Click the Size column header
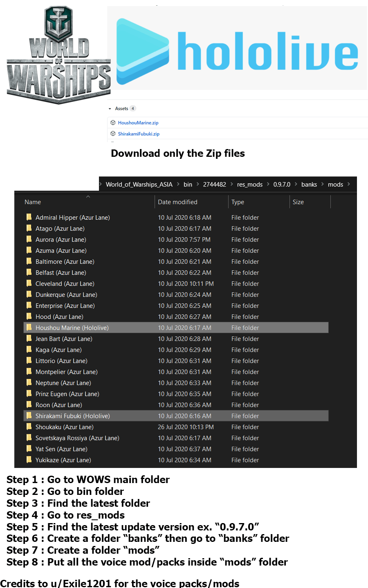Screen dimensions: 368x588 click(298, 202)
